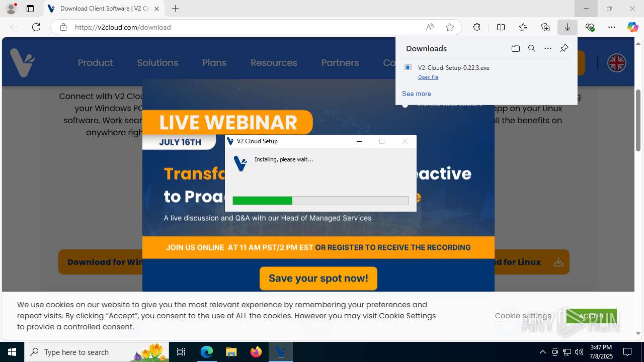Pin the Downloads panel
The width and height of the screenshot is (644, 362).
click(x=564, y=48)
